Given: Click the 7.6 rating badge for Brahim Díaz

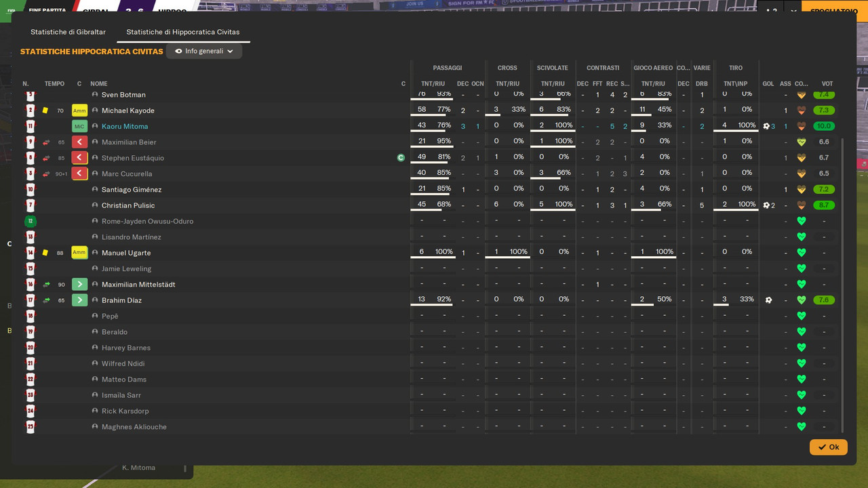Looking at the screenshot, I should click(x=824, y=300).
